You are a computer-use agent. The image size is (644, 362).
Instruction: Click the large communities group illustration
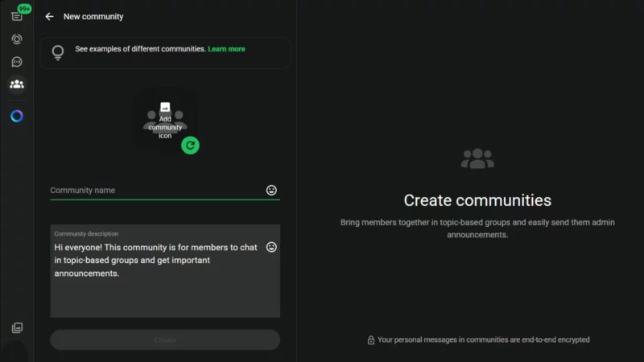point(477,158)
